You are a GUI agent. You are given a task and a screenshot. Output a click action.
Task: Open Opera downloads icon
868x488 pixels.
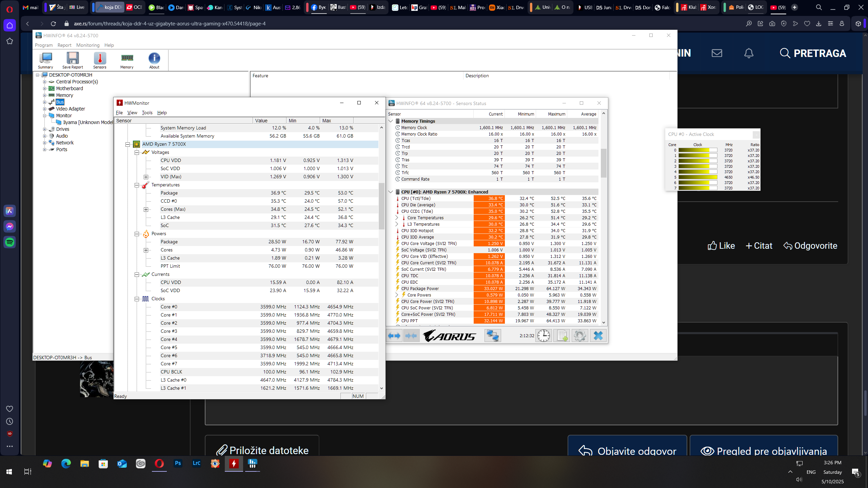818,24
